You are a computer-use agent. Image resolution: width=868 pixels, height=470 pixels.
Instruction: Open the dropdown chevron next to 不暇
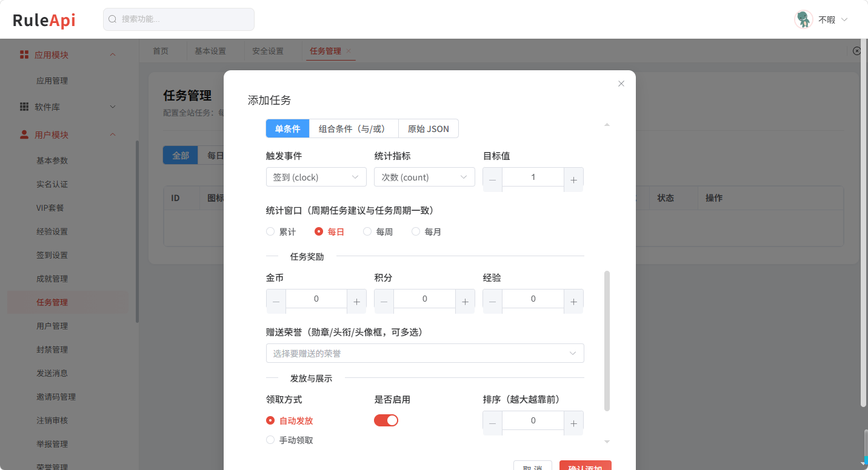[844, 19]
